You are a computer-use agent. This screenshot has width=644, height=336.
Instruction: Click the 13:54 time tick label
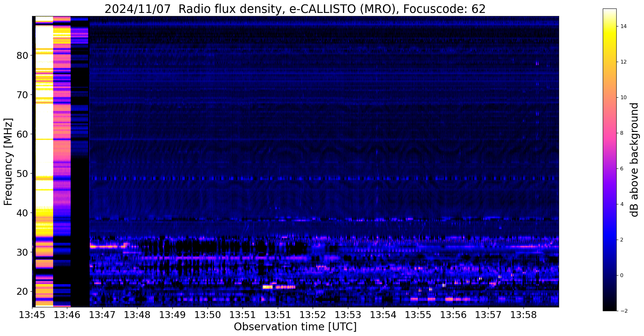click(383, 315)
